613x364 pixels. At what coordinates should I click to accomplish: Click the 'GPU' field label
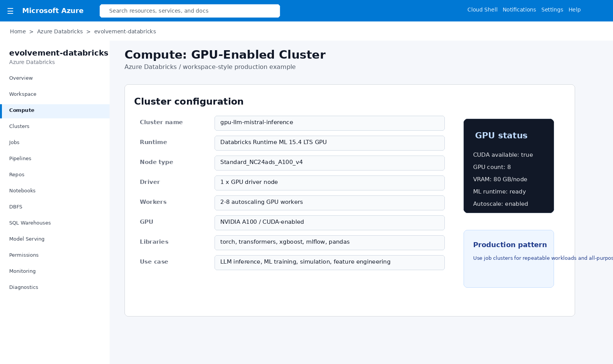tap(146, 222)
